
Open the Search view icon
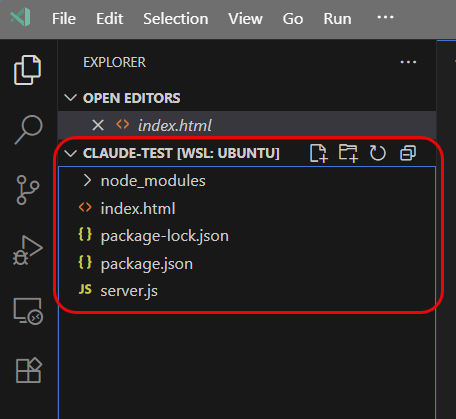pyautogui.click(x=28, y=130)
